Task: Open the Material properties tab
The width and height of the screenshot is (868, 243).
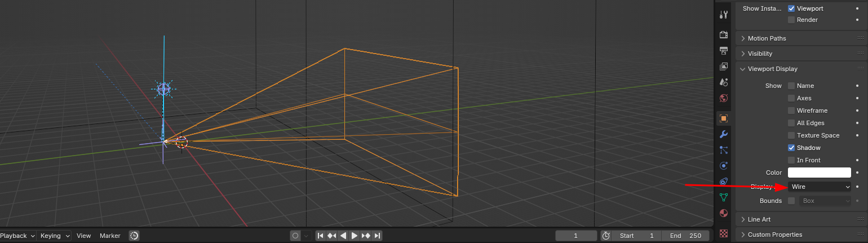Action: 724,213
